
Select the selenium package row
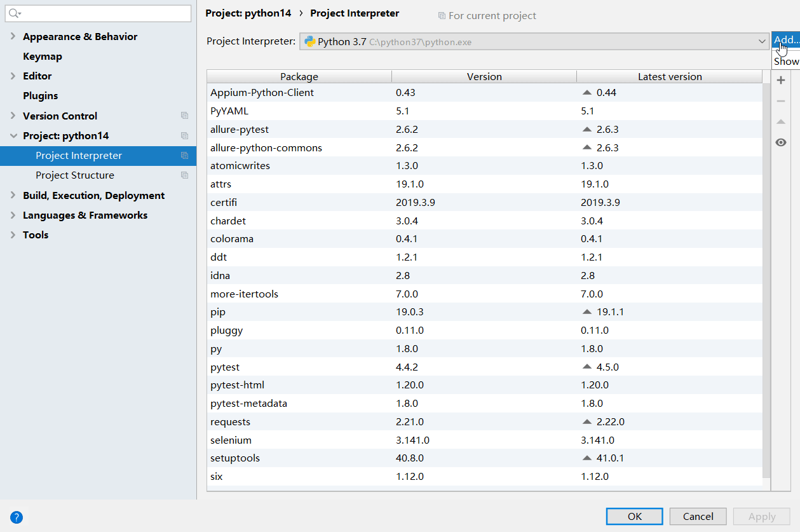[x=231, y=440]
